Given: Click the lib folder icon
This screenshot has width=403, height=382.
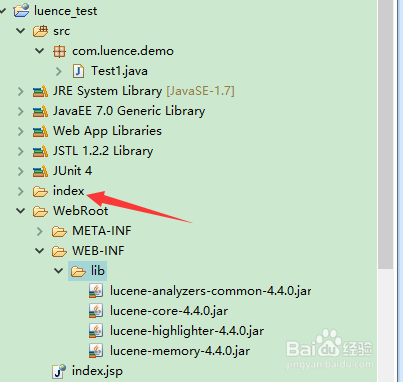Looking at the screenshot, I should [78, 271].
